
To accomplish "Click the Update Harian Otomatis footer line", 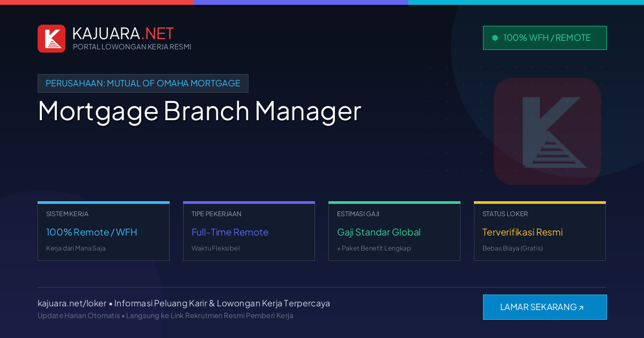I will [165, 315].
